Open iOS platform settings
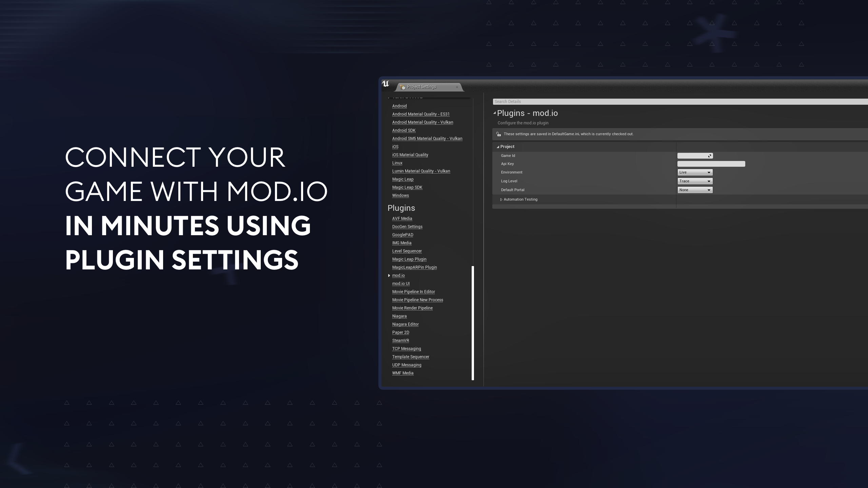Viewport: 868px width, 488px height. pyautogui.click(x=395, y=147)
